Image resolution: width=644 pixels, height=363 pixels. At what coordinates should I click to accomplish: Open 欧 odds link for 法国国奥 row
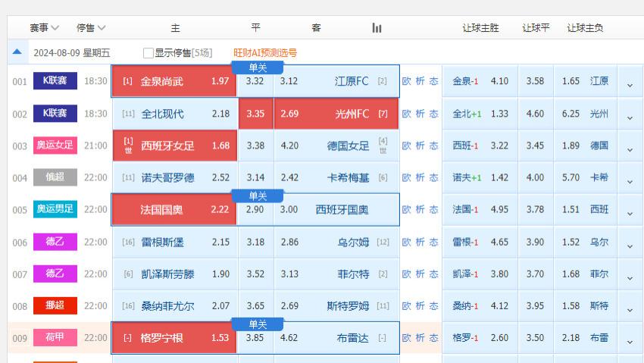[x=407, y=210]
